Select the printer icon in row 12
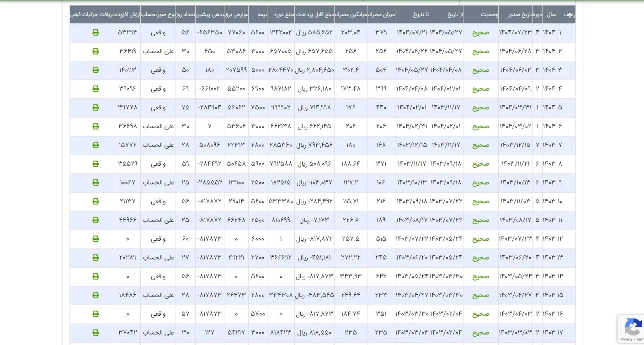The image size is (644, 345). (x=96, y=239)
